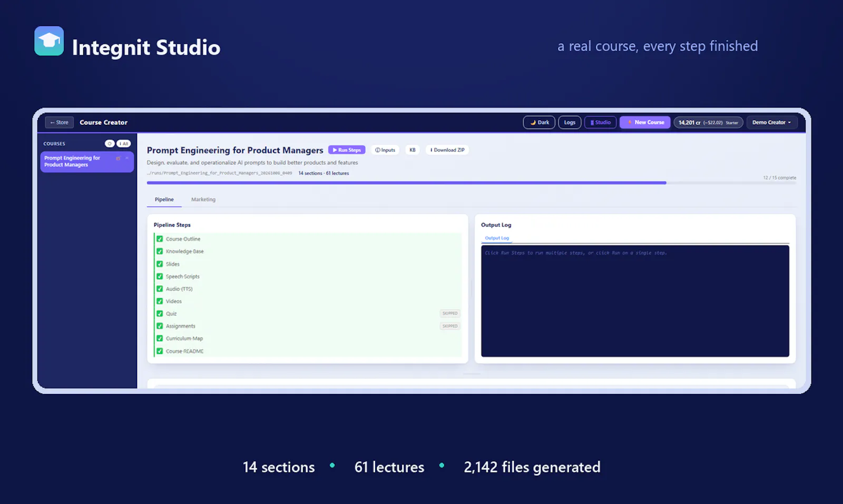Toggle the Knowledge Base checkbox
843x504 pixels.
(x=160, y=251)
